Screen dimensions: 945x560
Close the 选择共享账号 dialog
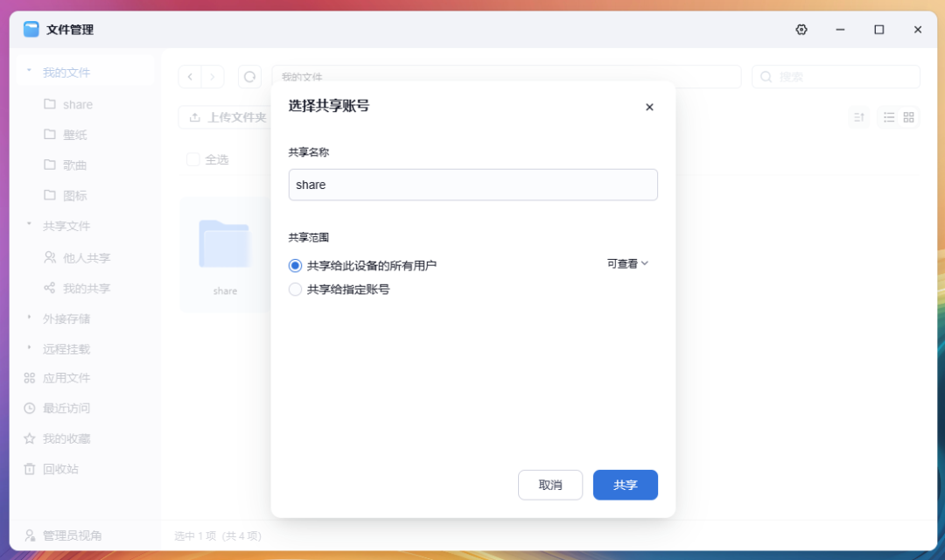(x=649, y=108)
